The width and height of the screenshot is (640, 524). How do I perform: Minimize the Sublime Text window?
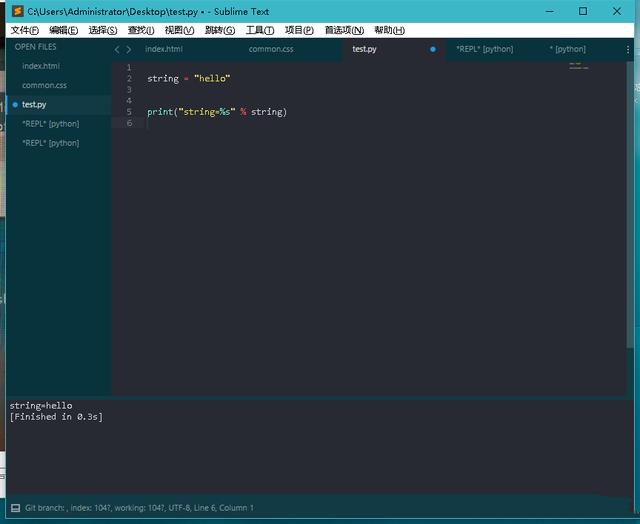click(550, 11)
